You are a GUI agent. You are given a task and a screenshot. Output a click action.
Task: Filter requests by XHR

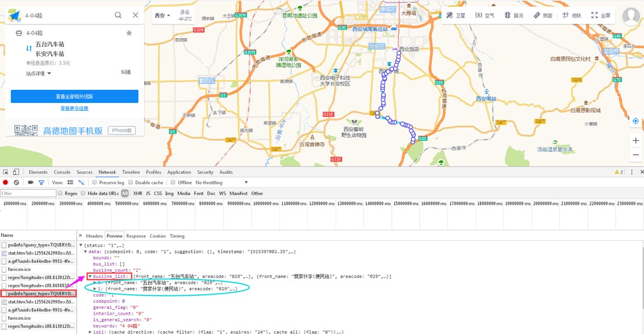(x=137, y=193)
